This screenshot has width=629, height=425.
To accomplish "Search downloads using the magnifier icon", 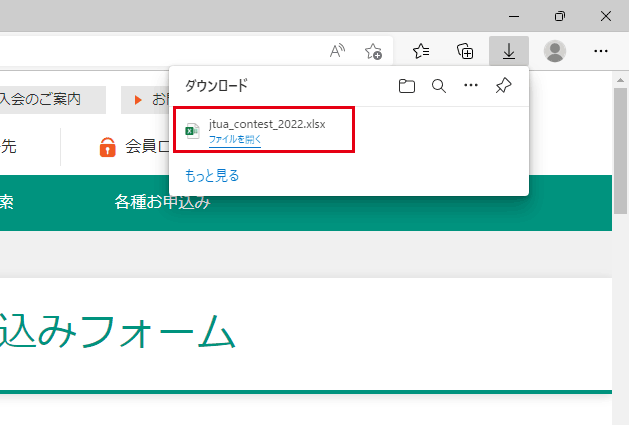I will tap(438, 87).
